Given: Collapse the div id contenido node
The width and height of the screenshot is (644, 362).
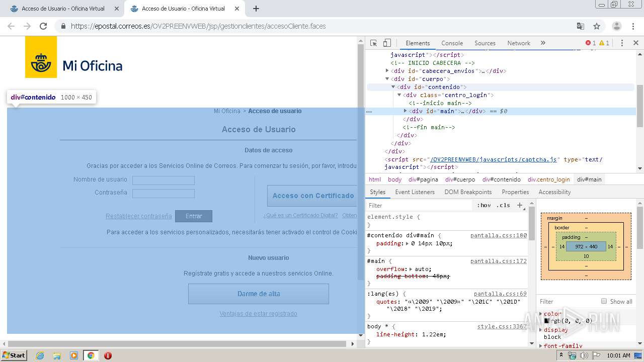Looking at the screenshot, I should [x=393, y=87].
